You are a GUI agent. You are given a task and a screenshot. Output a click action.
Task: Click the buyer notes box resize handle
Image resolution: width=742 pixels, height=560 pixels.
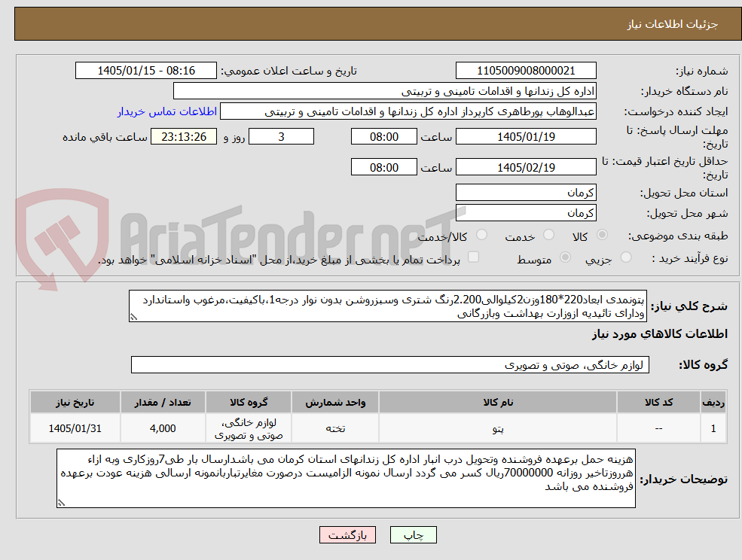pos(61,504)
